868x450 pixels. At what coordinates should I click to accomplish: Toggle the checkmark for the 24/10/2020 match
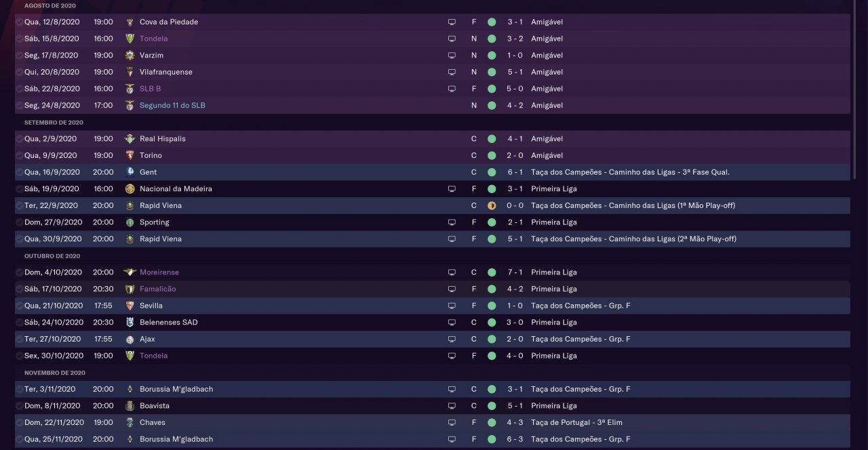click(19, 323)
